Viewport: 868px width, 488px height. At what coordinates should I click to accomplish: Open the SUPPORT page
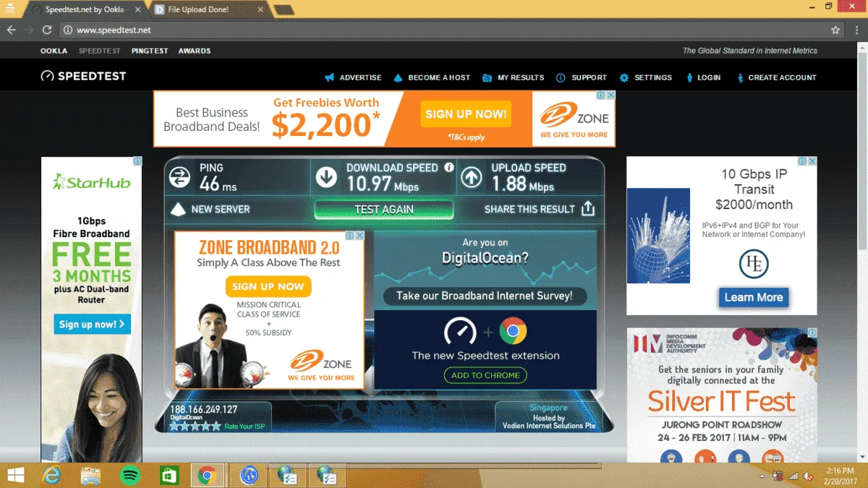click(x=582, y=77)
